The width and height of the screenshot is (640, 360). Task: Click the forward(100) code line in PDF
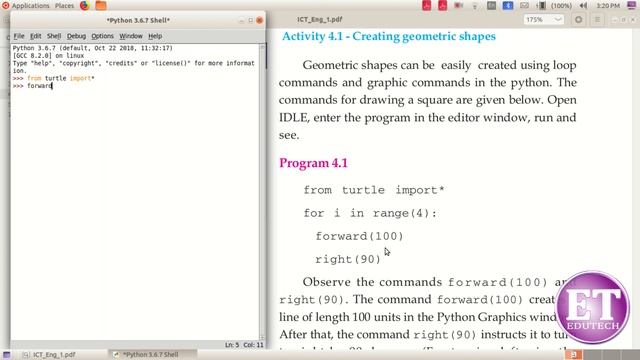coord(359,236)
